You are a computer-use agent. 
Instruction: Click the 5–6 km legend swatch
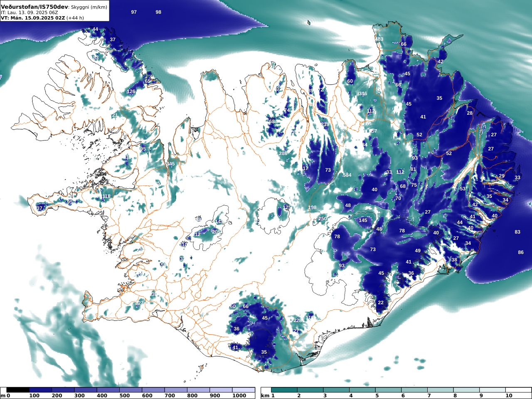click(x=388, y=390)
